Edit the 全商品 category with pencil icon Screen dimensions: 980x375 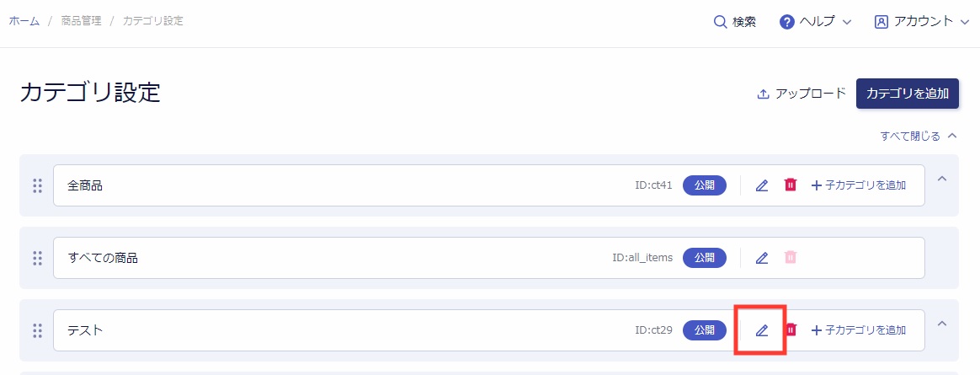pos(761,185)
